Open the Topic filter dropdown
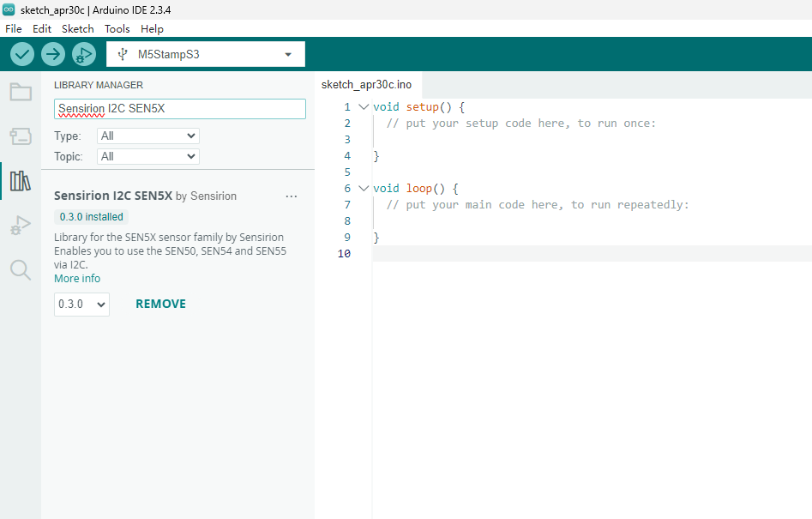Image resolution: width=812 pixels, height=519 pixels. [x=148, y=156]
